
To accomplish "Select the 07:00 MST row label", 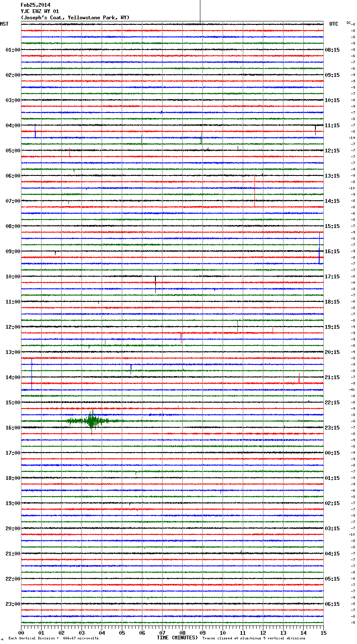I will (x=13, y=201).
